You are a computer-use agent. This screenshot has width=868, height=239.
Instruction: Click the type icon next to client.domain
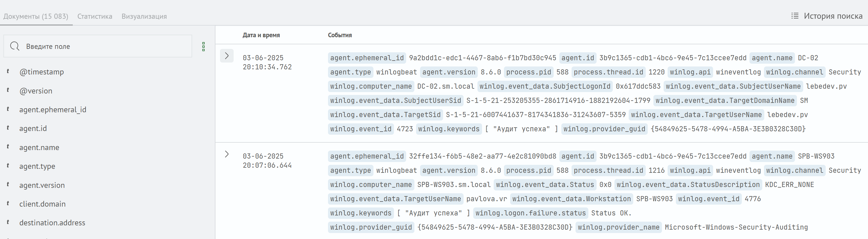click(x=8, y=203)
